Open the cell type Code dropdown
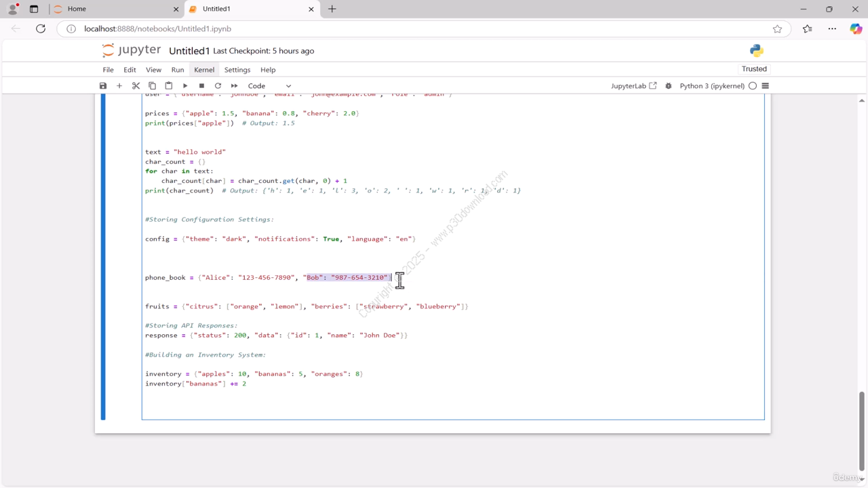The height and width of the screenshot is (488, 868). pyautogui.click(x=269, y=86)
